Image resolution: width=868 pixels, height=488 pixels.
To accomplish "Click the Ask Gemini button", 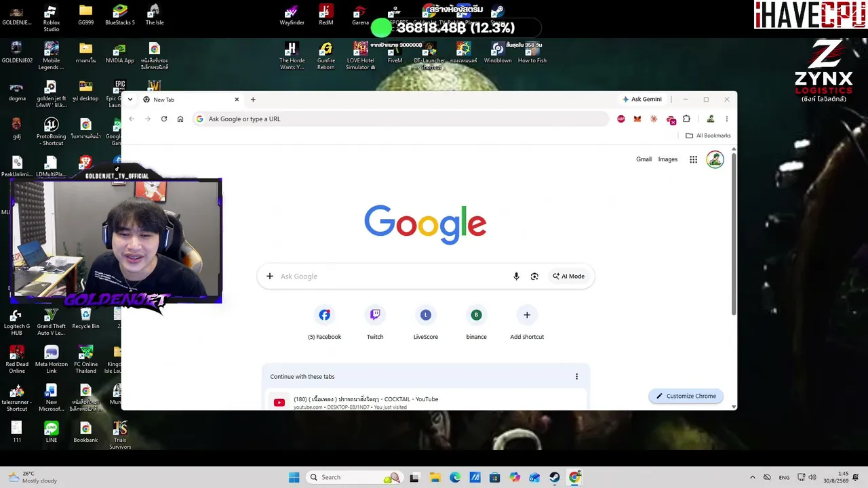I will click(x=642, y=100).
